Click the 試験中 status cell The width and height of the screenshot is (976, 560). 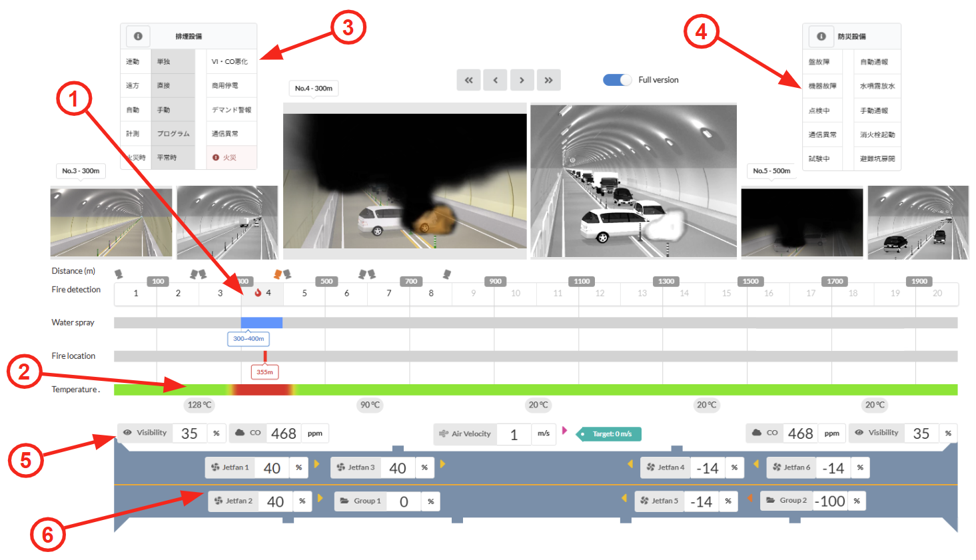pos(823,158)
